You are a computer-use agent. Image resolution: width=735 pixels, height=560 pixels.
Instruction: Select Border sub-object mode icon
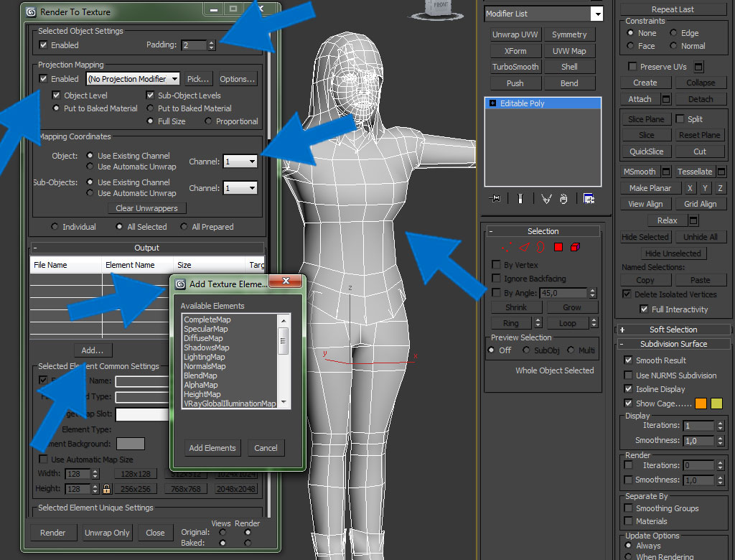coord(540,248)
